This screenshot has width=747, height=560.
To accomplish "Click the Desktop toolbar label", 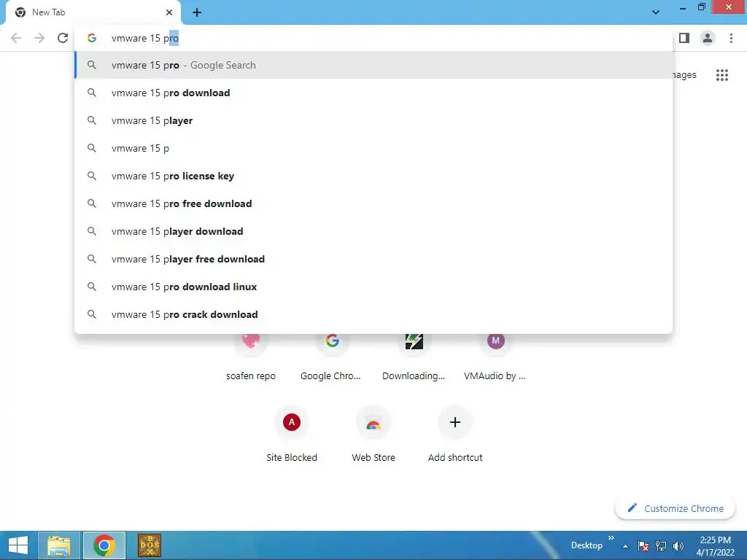I will point(587,545).
